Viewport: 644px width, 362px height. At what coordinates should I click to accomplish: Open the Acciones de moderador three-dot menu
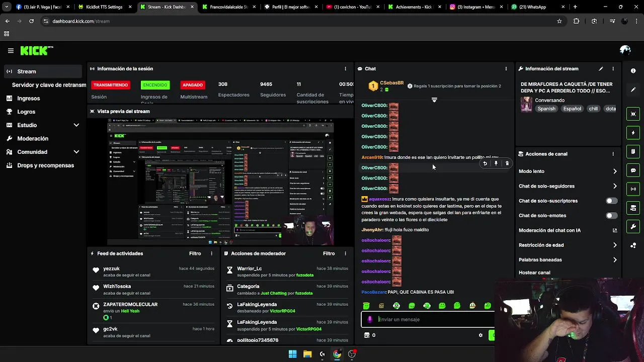tap(345, 253)
